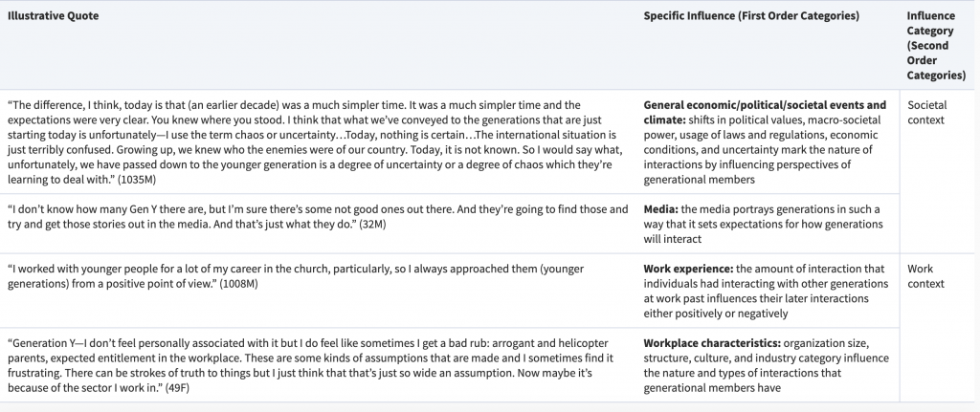
Task: Click the Work context category cell
Action: point(925,276)
